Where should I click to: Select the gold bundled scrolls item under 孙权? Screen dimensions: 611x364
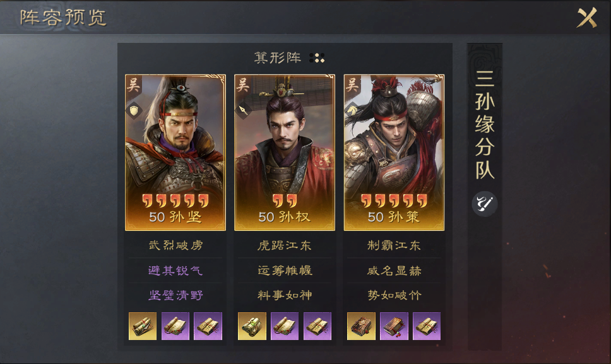252,326
